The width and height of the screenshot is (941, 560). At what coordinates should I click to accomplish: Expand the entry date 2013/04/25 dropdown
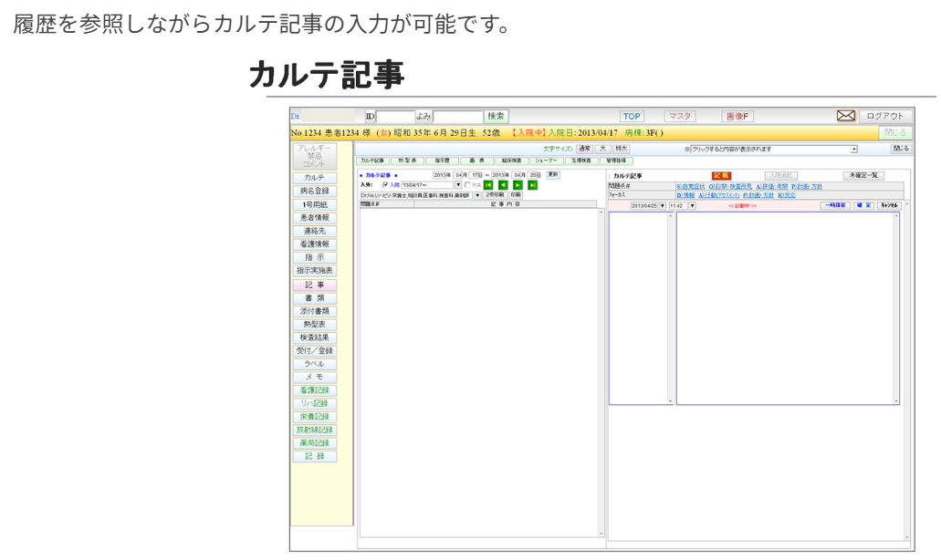pos(664,206)
